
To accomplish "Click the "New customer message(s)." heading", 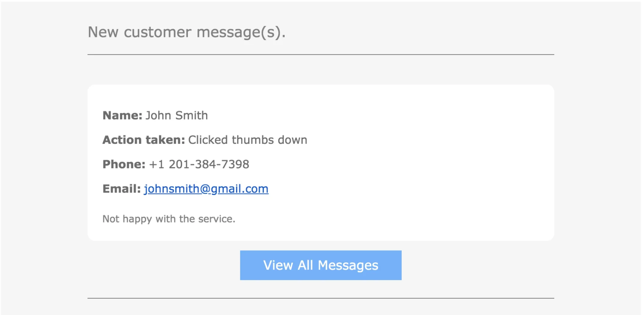I will click(186, 32).
